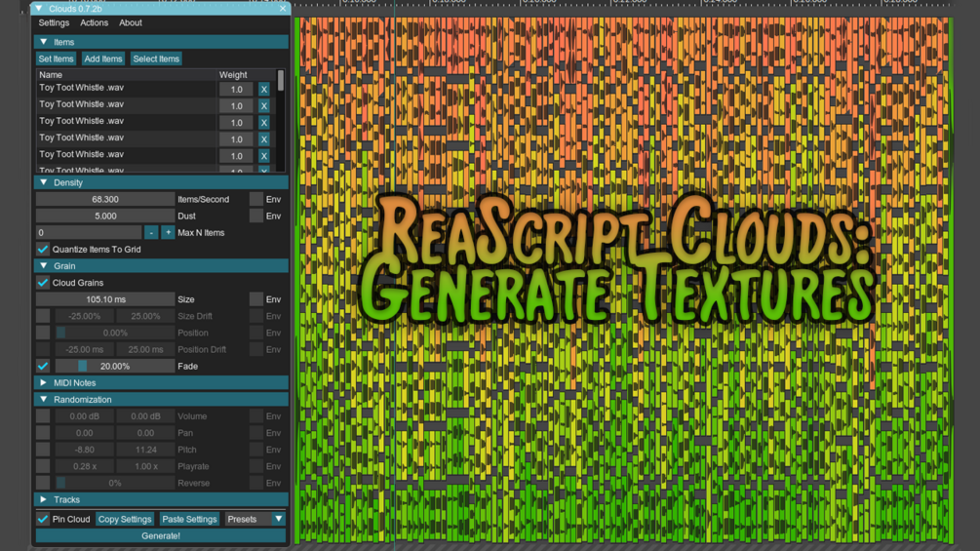Click the Add Items button
This screenshot has height=551, width=980.
point(103,59)
